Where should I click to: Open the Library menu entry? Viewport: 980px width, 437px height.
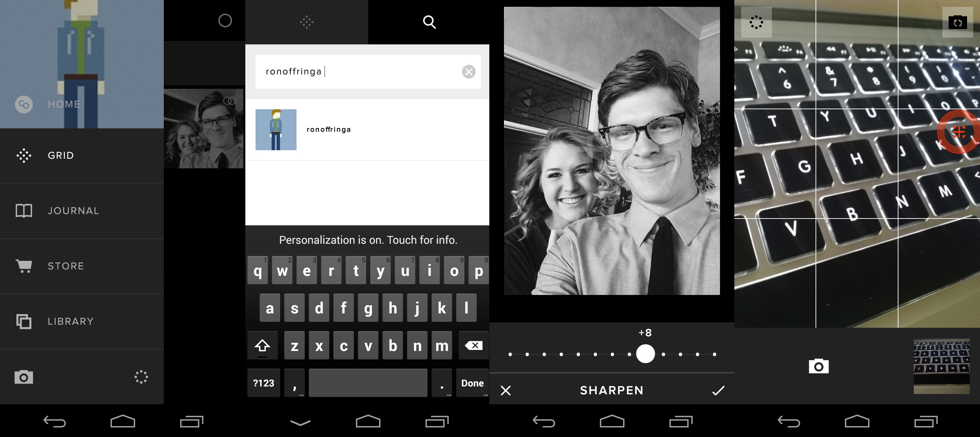pyautogui.click(x=70, y=321)
